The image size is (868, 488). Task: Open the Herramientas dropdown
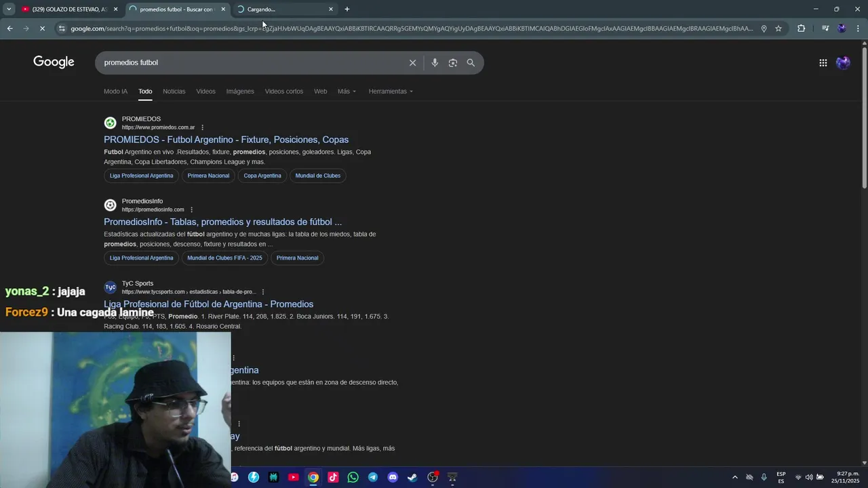pyautogui.click(x=391, y=91)
